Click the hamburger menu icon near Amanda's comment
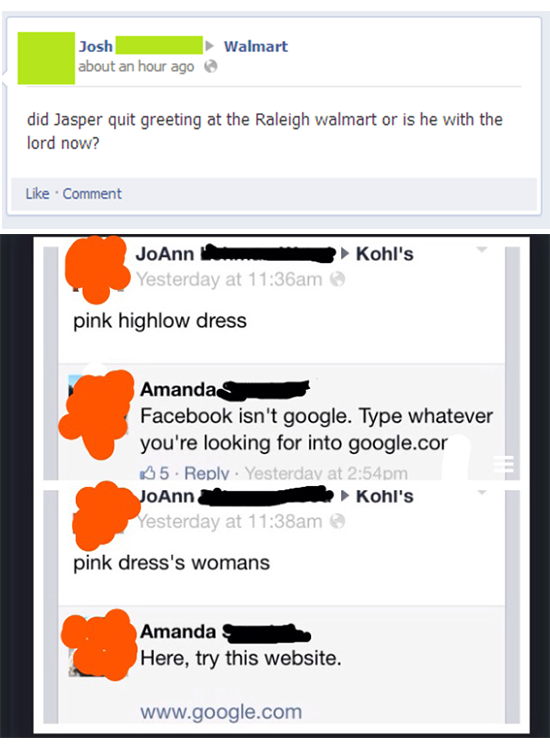 click(x=503, y=464)
